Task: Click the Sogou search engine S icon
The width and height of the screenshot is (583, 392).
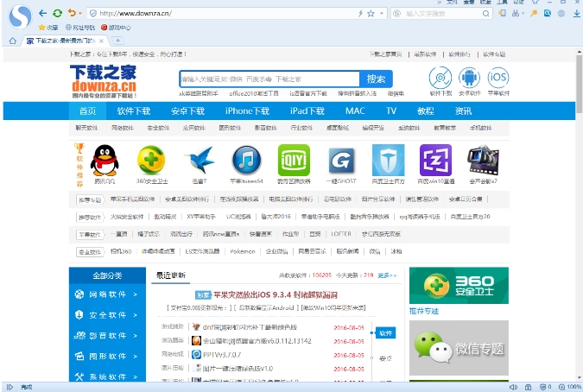Action: click(396, 14)
